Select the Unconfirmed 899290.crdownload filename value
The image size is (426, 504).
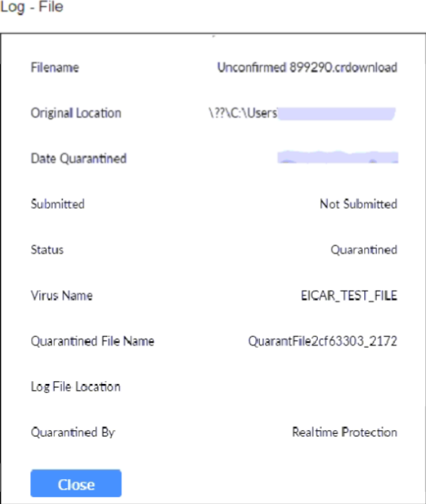pyautogui.click(x=307, y=67)
